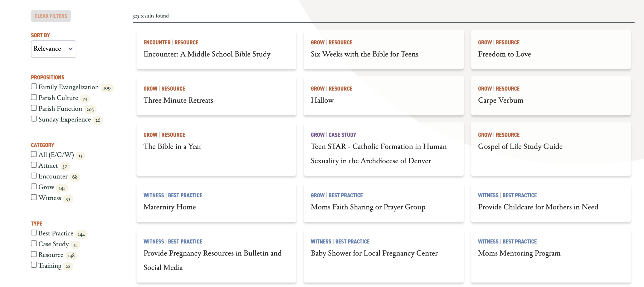Toggle the Witness category filter

tap(34, 197)
